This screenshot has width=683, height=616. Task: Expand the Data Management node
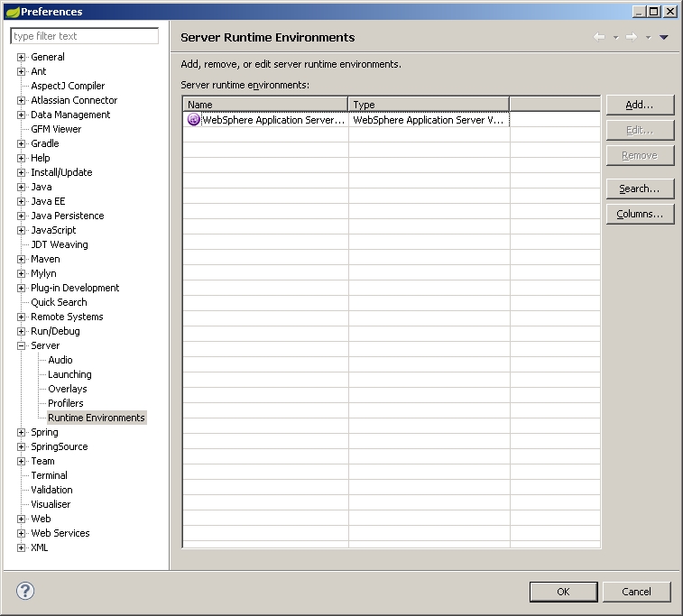pos(21,115)
